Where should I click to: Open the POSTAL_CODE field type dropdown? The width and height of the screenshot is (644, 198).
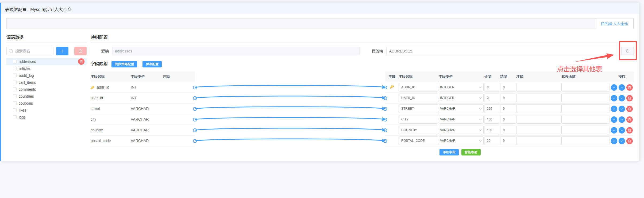pos(461,141)
